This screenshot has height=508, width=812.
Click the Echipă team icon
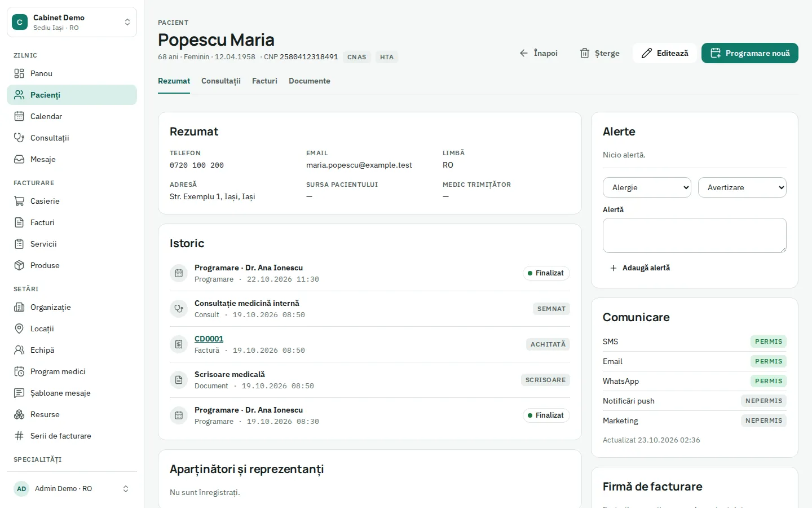pyautogui.click(x=19, y=350)
